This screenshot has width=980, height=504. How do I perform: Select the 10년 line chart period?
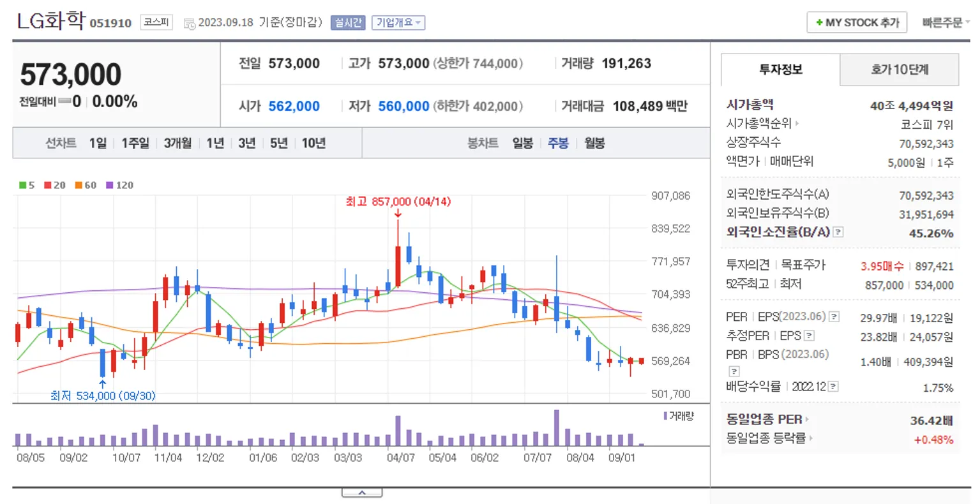pyautogui.click(x=313, y=143)
